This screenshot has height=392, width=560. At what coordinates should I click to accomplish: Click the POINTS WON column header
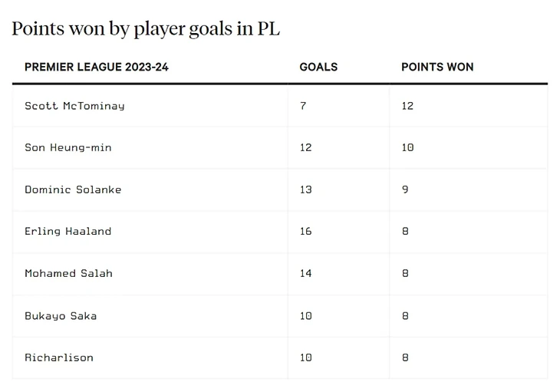pos(437,67)
